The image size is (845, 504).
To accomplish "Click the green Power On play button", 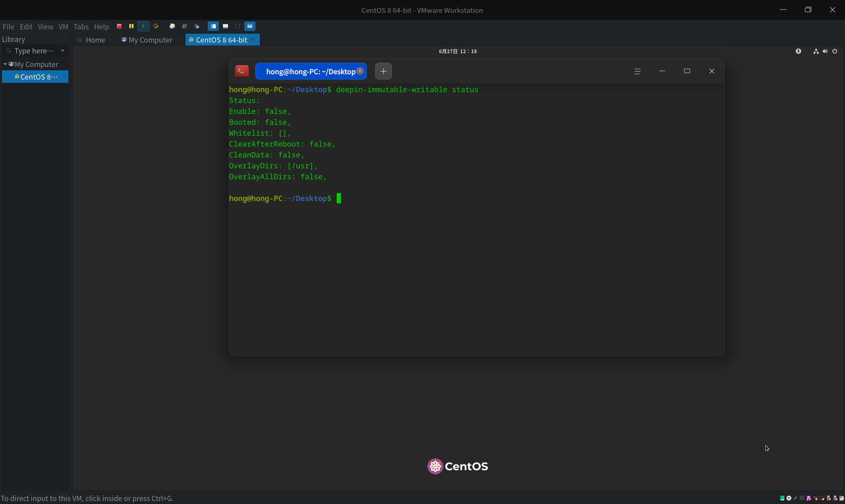I will click(x=143, y=26).
